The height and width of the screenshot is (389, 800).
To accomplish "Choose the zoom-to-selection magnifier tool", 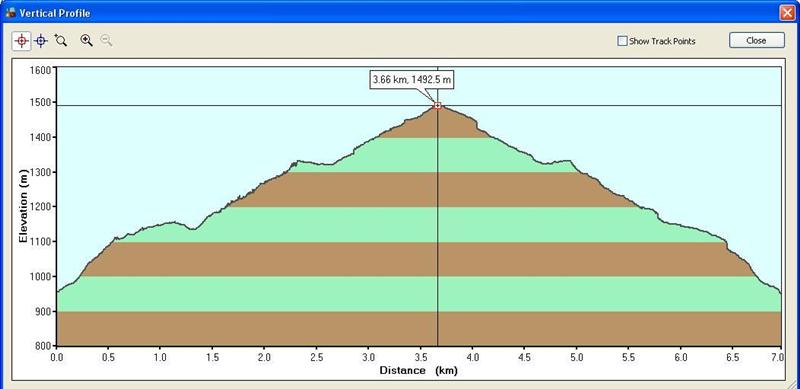I will (61, 40).
